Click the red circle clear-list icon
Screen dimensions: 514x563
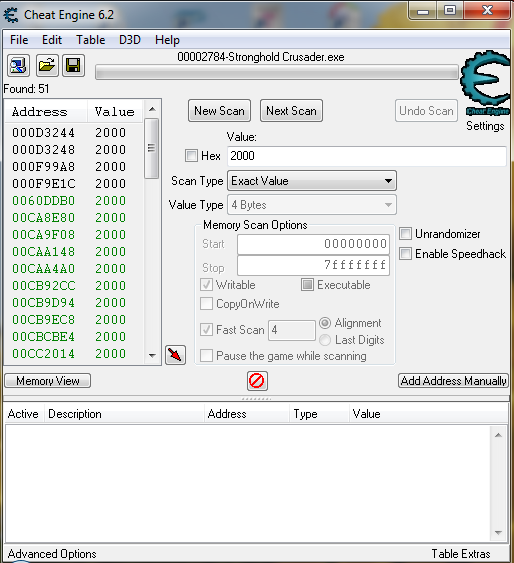pos(257,381)
